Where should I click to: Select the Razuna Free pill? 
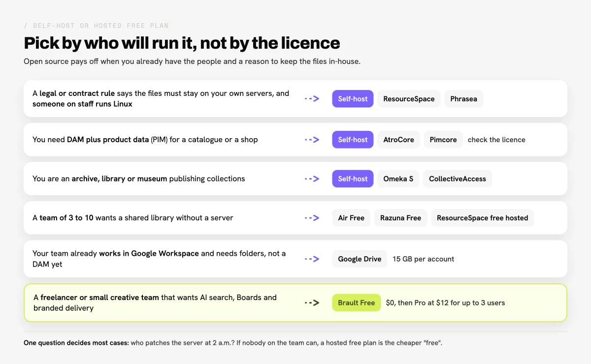tap(400, 218)
